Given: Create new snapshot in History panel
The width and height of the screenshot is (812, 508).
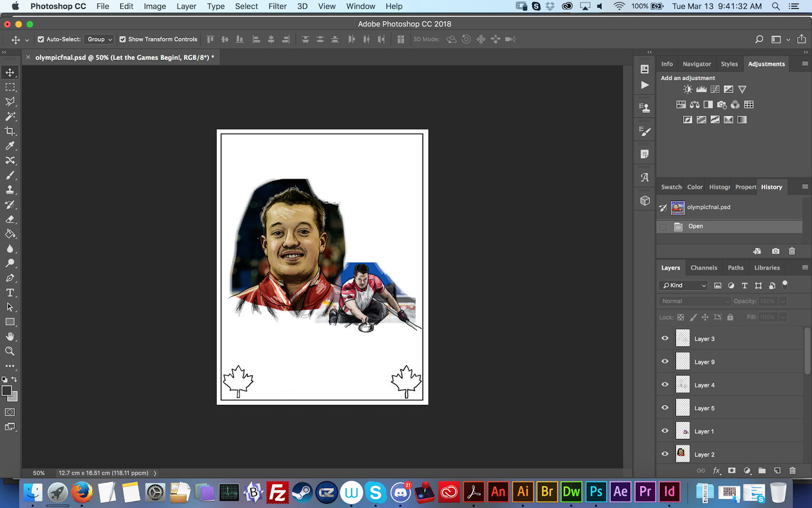Looking at the screenshot, I should tap(775, 251).
